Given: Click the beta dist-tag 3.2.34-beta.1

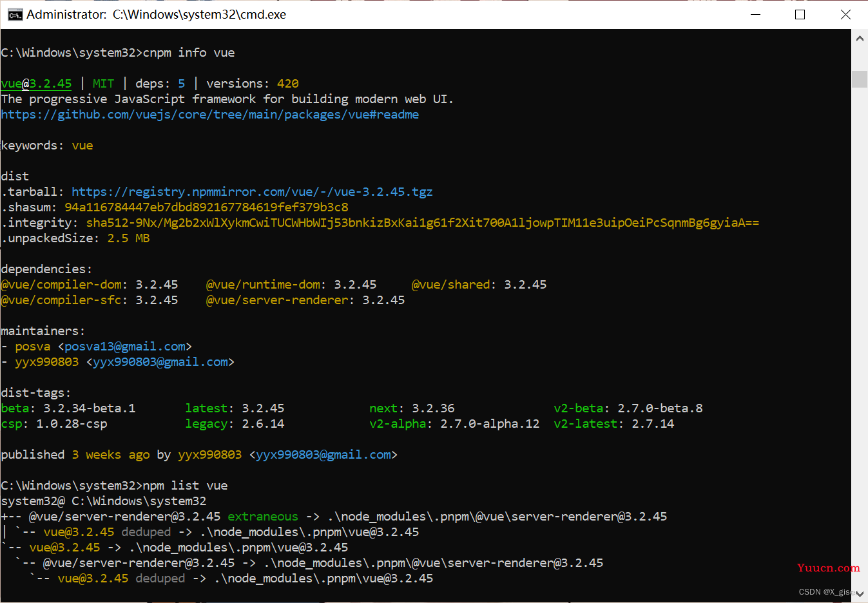Looking at the screenshot, I should (68, 408).
